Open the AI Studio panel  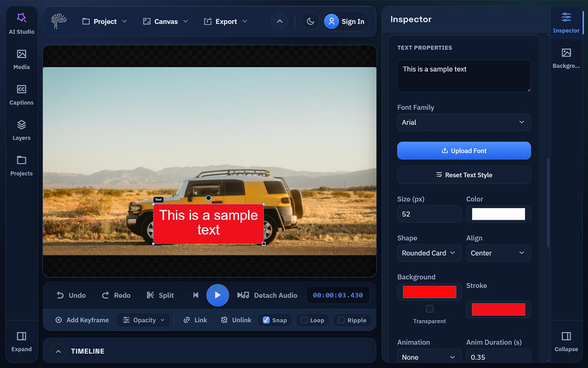[21, 23]
